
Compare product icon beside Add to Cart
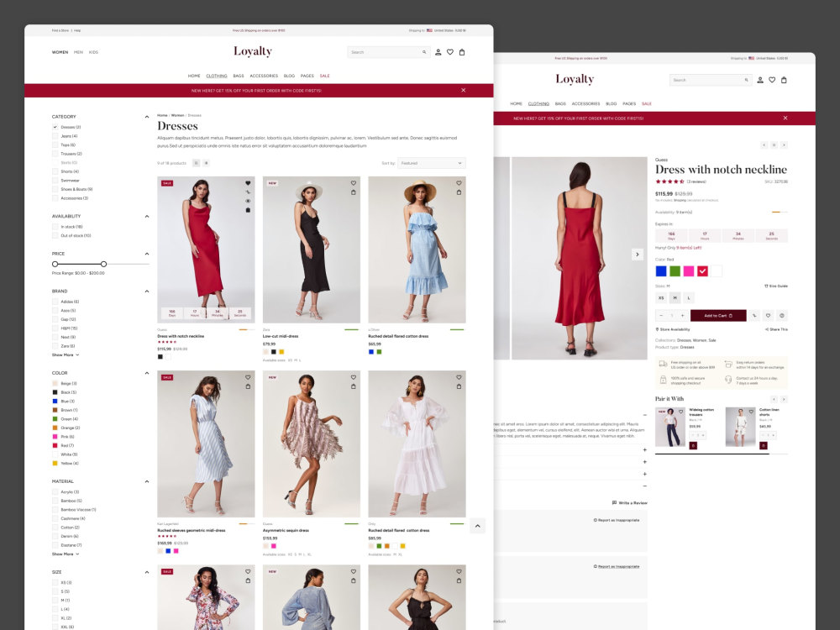pos(754,316)
